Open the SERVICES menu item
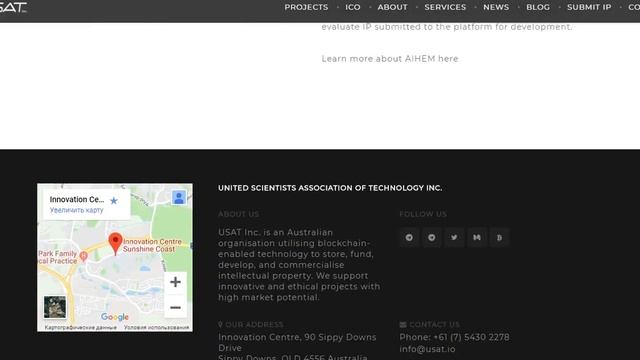The height and width of the screenshot is (360, 640). point(445,7)
